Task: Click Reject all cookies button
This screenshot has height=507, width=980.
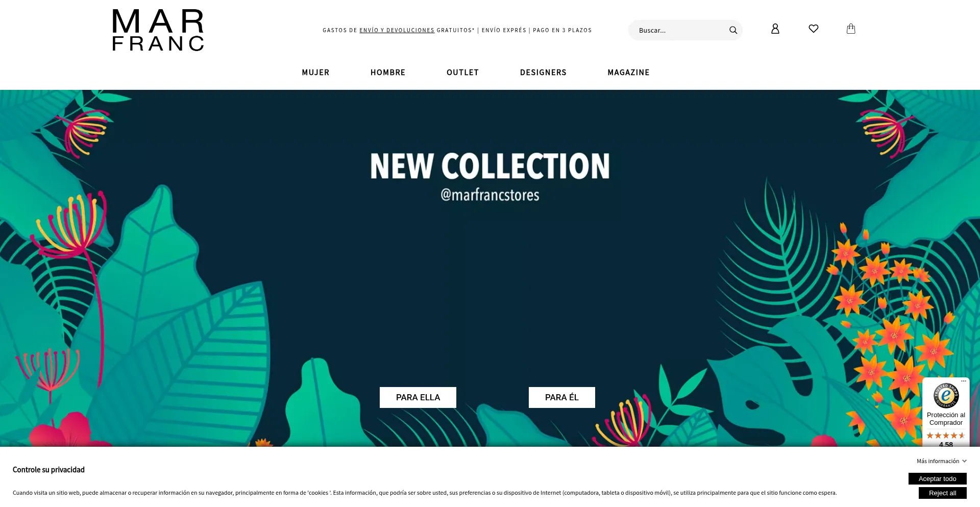Action: pyautogui.click(x=943, y=493)
